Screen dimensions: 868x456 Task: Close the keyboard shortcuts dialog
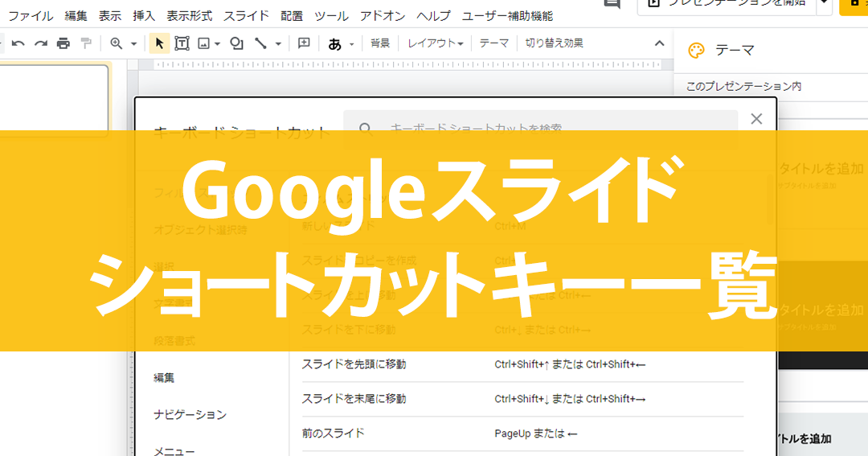point(756,118)
